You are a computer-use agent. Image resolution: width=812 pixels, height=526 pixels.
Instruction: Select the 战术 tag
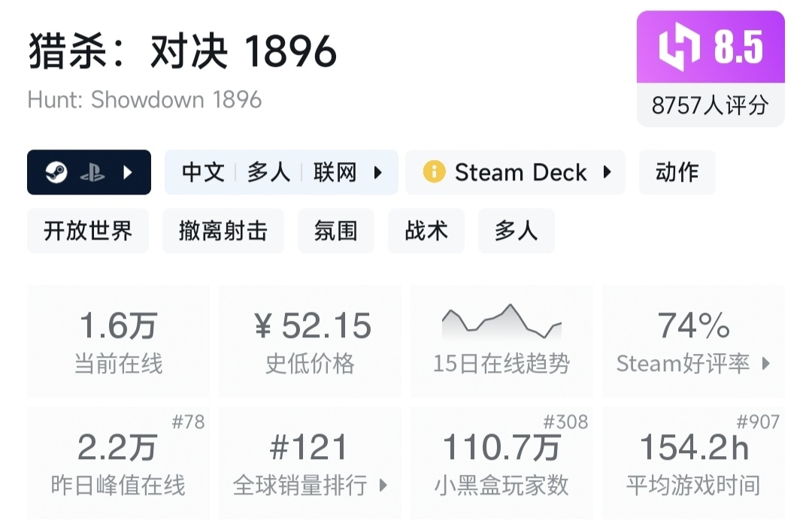point(426,231)
